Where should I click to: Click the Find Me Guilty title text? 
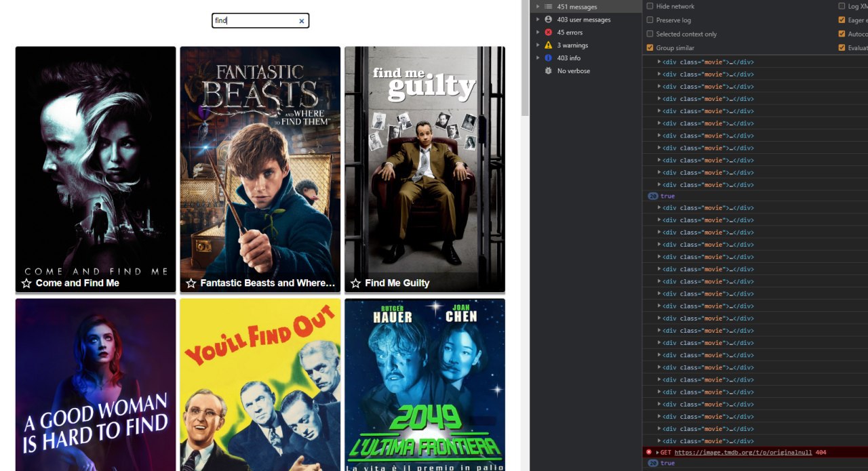tap(397, 283)
